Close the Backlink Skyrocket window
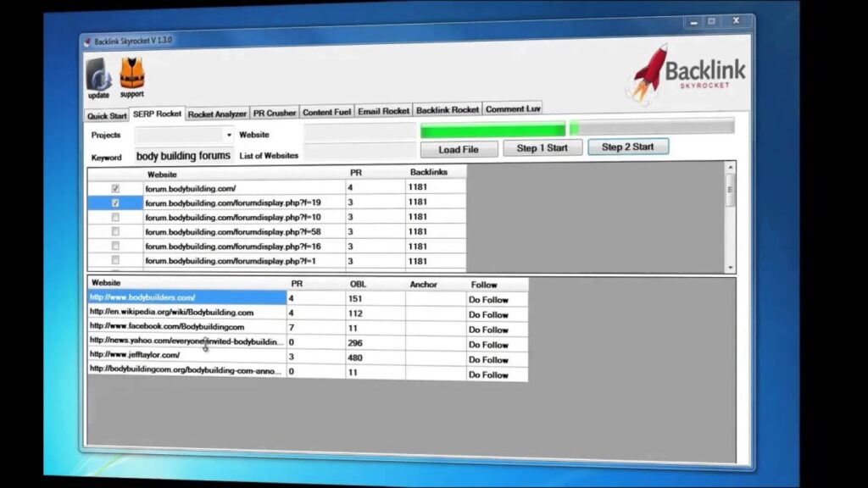This screenshot has height=488, width=868. 737,20
